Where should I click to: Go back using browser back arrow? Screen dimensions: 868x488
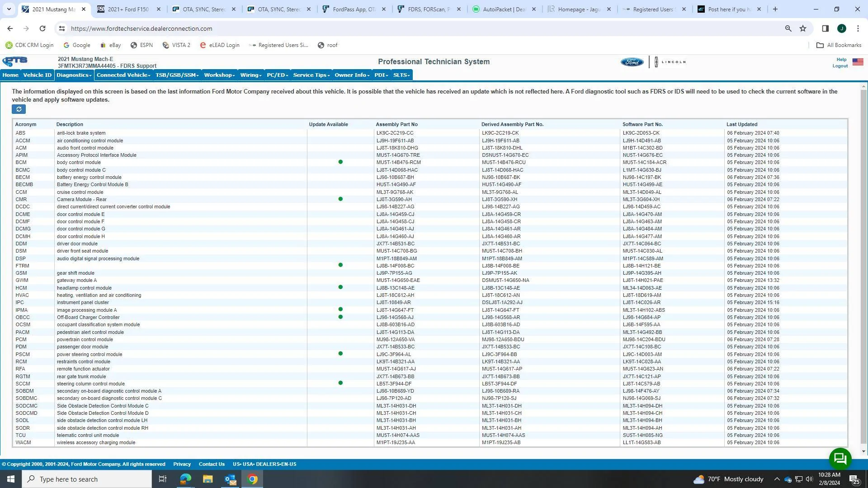[10, 28]
